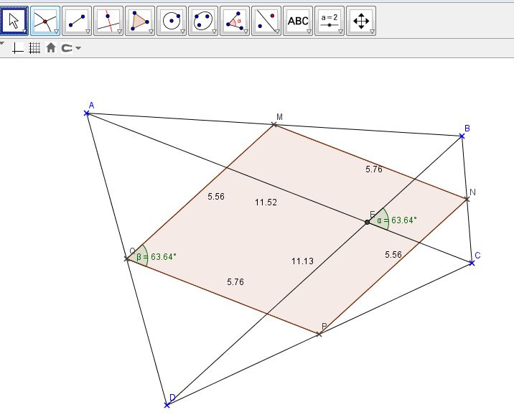This screenshot has height=420, width=514.
Task: Choose the ABC text insertion tool
Action: (298, 21)
